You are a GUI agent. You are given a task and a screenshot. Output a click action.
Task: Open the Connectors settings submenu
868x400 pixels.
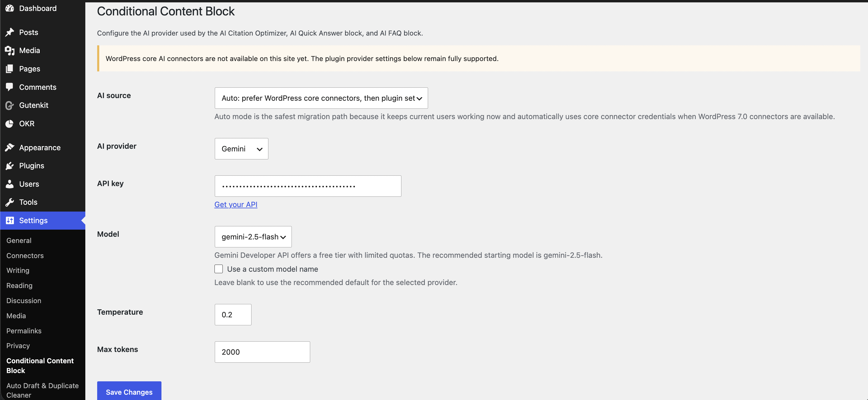[x=25, y=255]
